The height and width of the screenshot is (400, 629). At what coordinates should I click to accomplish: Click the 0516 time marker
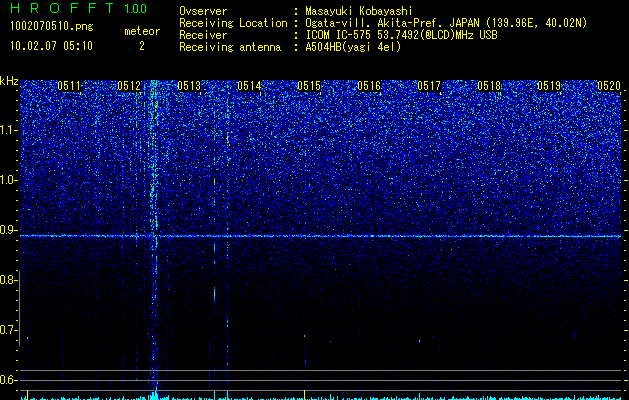pyautogui.click(x=369, y=86)
